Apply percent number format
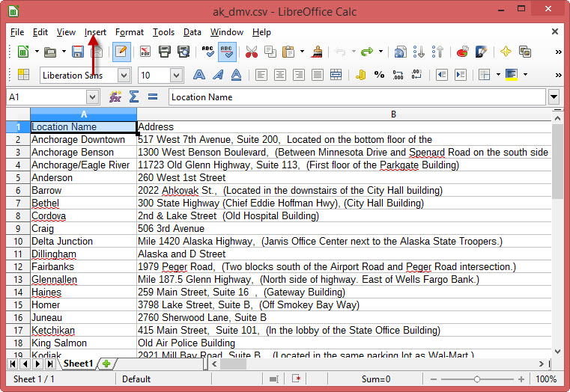 (x=380, y=75)
